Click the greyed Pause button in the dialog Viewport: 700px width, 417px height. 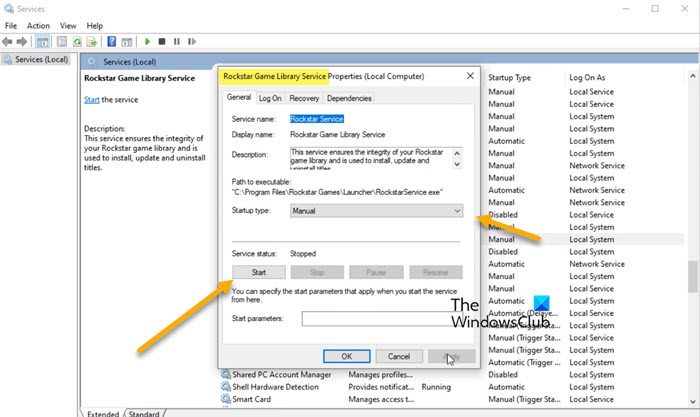(x=376, y=272)
